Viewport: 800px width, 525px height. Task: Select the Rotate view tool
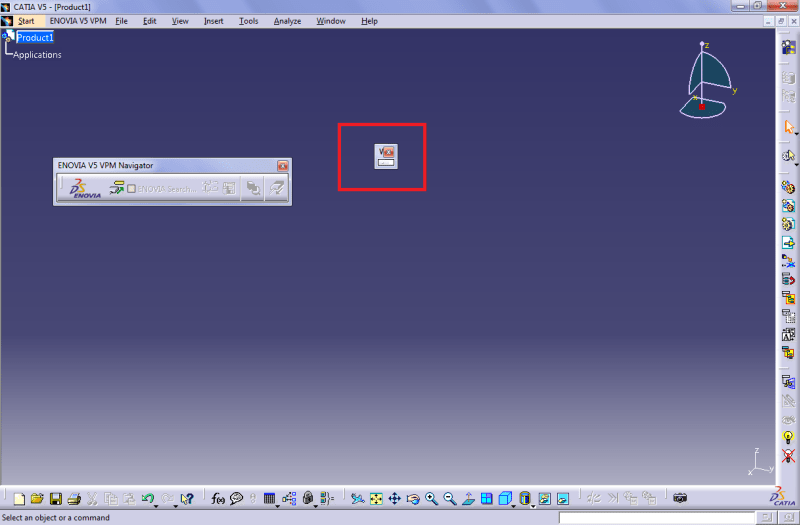tap(413, 498)
